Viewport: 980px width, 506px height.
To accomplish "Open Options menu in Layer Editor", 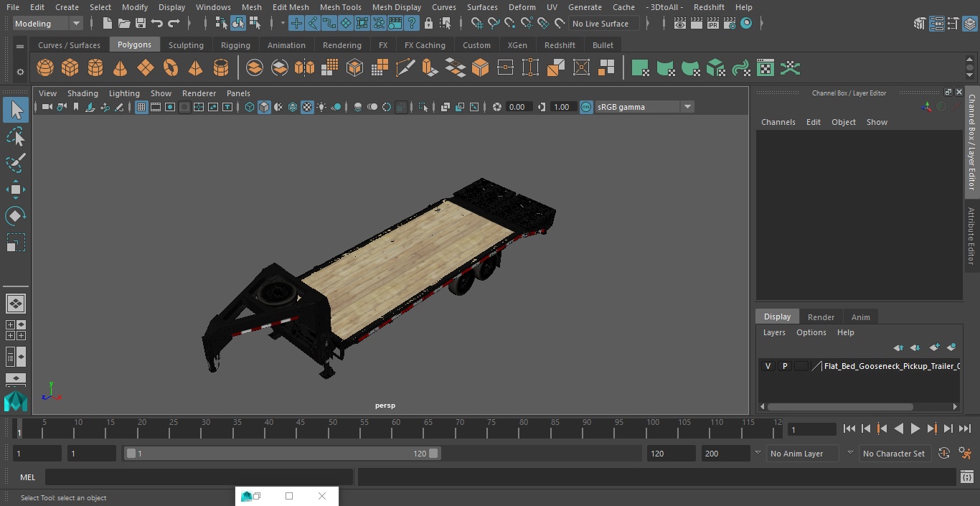I will click(811, 332).
